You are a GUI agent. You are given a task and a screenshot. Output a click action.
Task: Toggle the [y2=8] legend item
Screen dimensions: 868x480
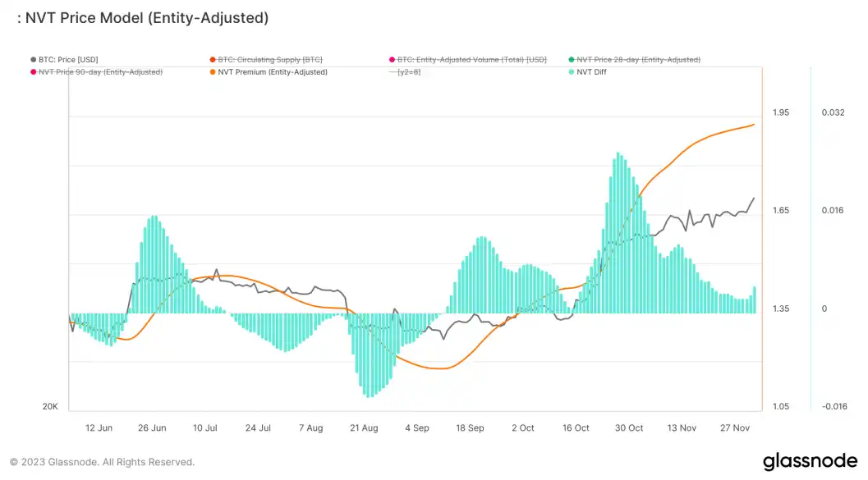pyautogui.click(x=409, y=72)
